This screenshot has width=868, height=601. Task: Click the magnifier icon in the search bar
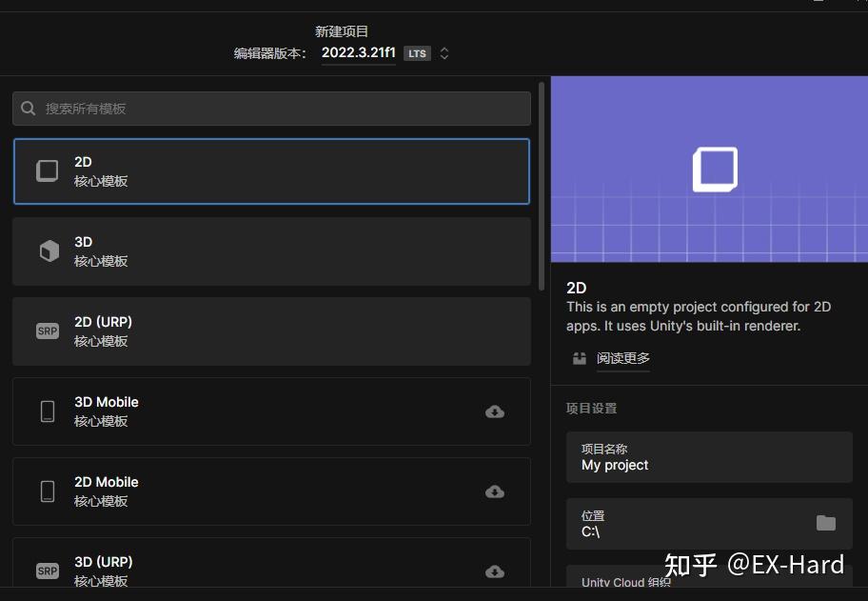tap(28, 108)
